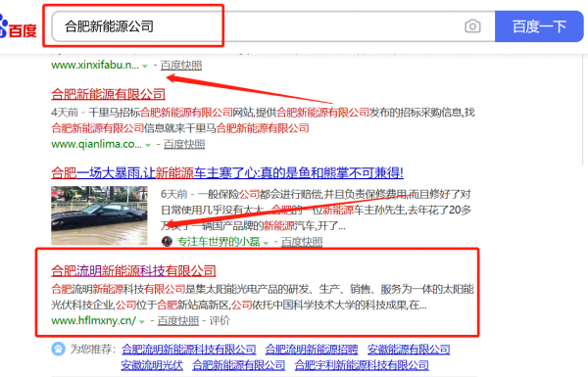Open 百度快照 link next to www.qianlima.co
This screenshot has width=588, height=377.
pyautogui.click(x=184, y=144)
